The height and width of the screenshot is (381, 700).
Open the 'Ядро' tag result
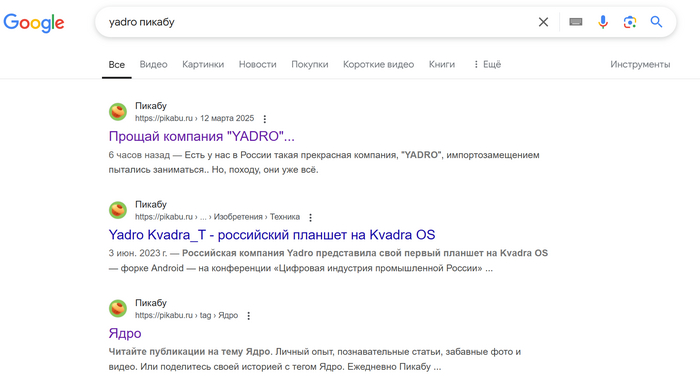click(125, 333)
